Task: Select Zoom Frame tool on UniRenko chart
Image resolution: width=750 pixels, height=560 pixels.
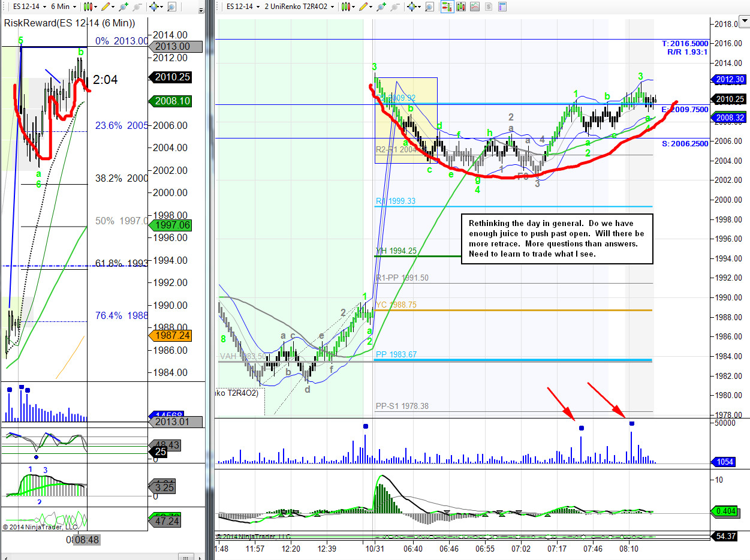Action: tap(429, 7)
